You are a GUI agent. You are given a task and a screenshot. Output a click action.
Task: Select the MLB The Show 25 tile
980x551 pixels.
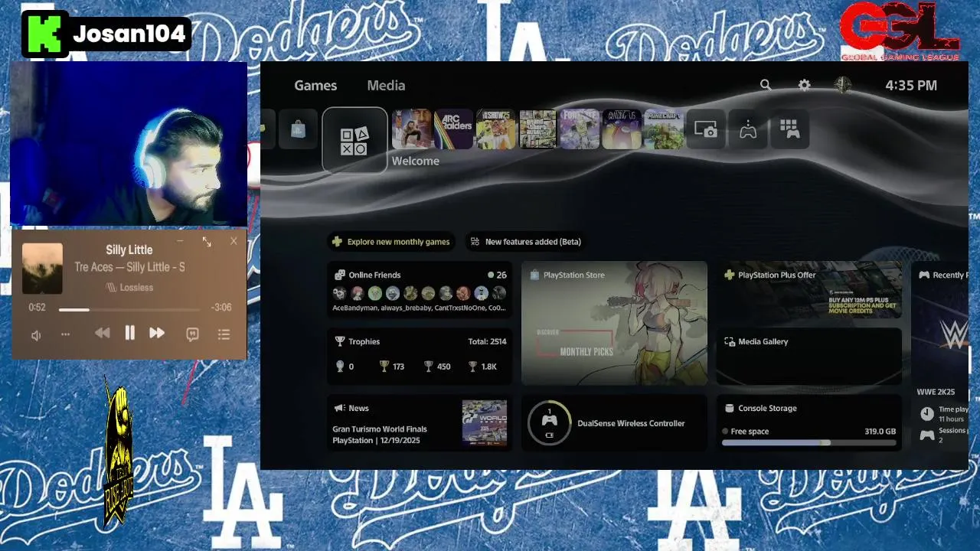click(496, 129)
